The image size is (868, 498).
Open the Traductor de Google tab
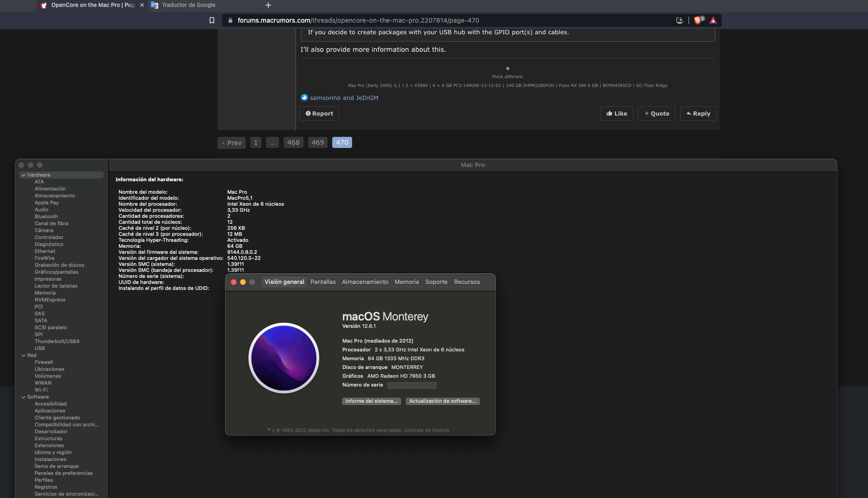(x=188, y=5)
